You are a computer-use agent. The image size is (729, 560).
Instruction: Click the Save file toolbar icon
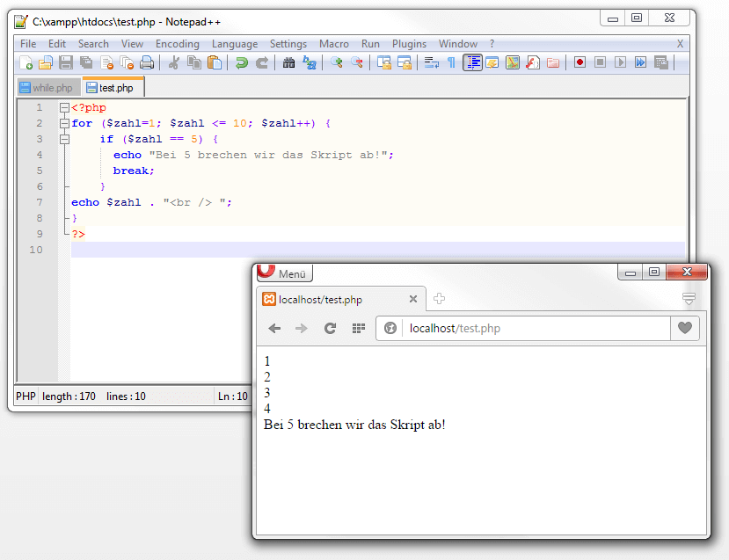click(66, 62)
